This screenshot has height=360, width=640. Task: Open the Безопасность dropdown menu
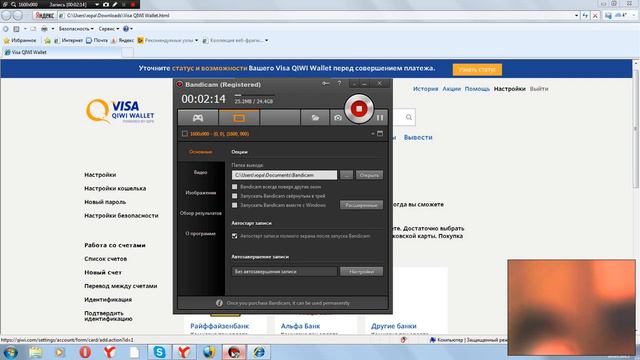tap(76, 29)
